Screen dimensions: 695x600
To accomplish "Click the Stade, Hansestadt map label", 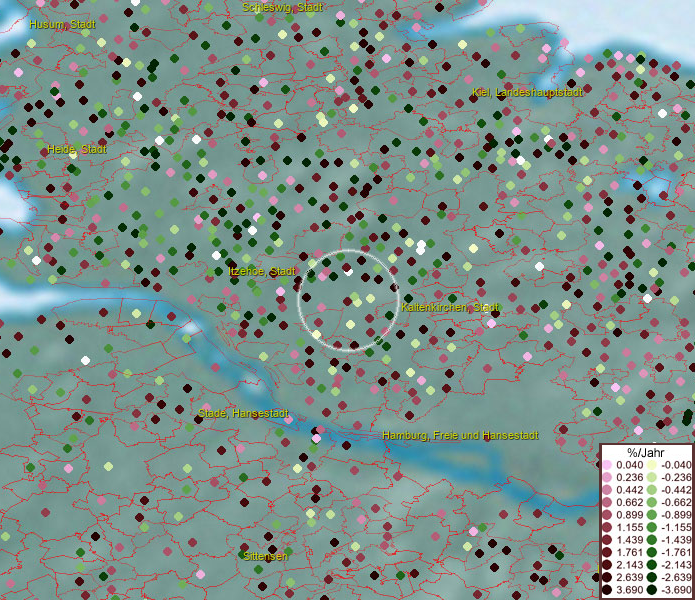I will tap(243, 413).
